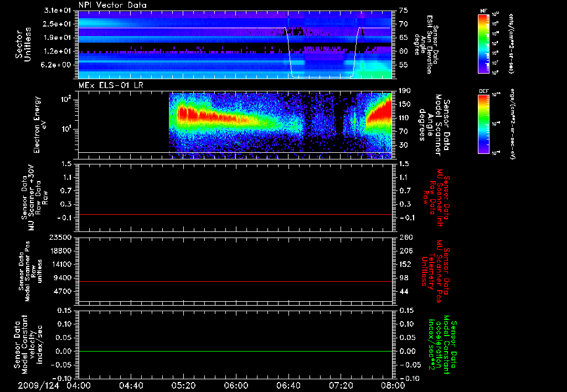Click the '110' scanner angle tick
The height and width of the screenshot is (392, 567).
[x=405, y=118]
